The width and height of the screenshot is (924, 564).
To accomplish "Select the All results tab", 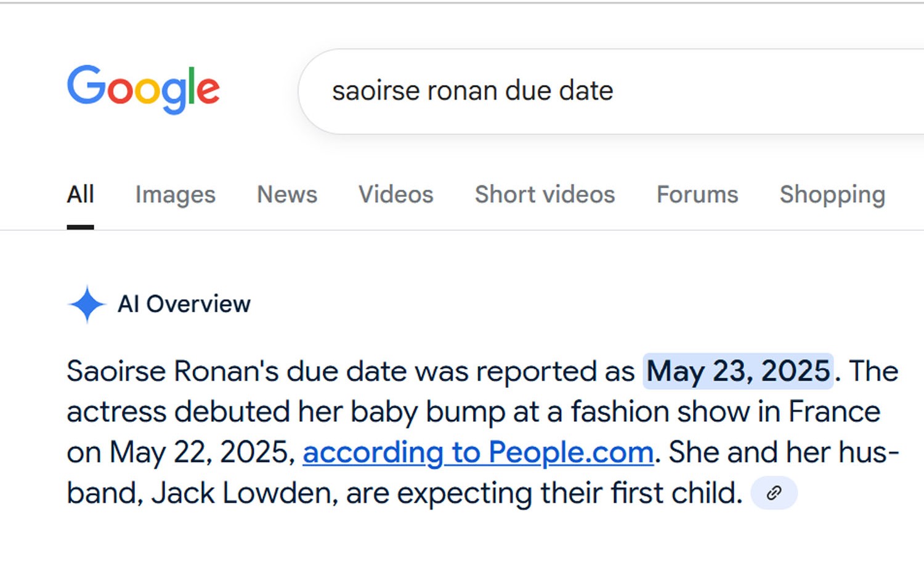I will [x=80, y=195].
